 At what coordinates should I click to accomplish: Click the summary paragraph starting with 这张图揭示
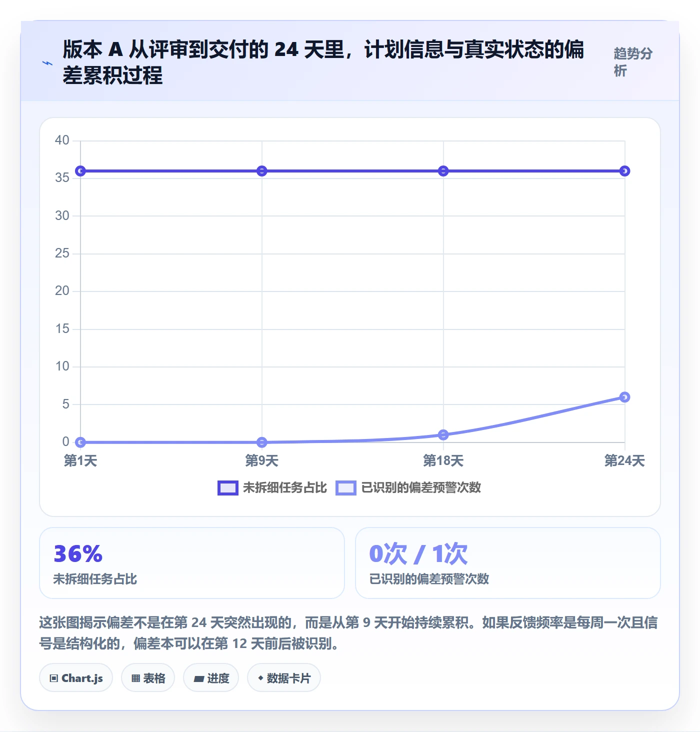(348, 633)
